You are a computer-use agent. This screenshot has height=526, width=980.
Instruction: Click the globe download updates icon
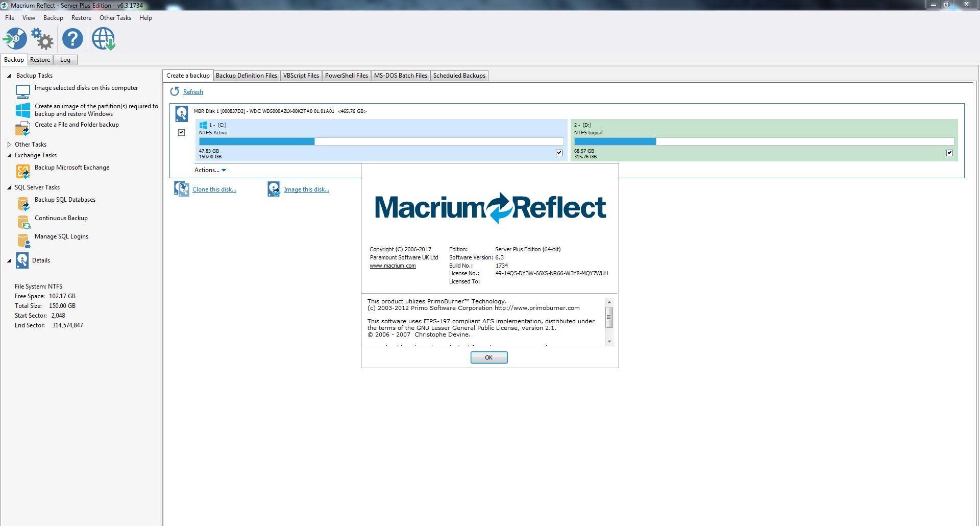(x=104, y=39)
